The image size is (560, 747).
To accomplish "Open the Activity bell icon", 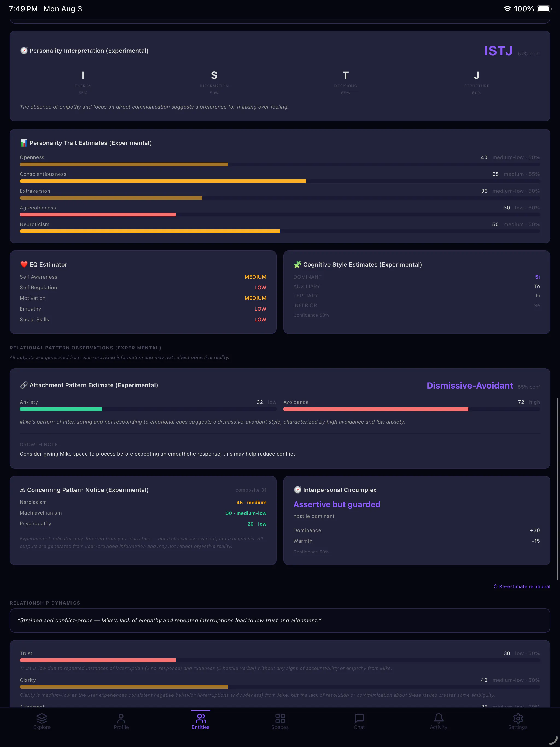I will (x=438, y=718).
